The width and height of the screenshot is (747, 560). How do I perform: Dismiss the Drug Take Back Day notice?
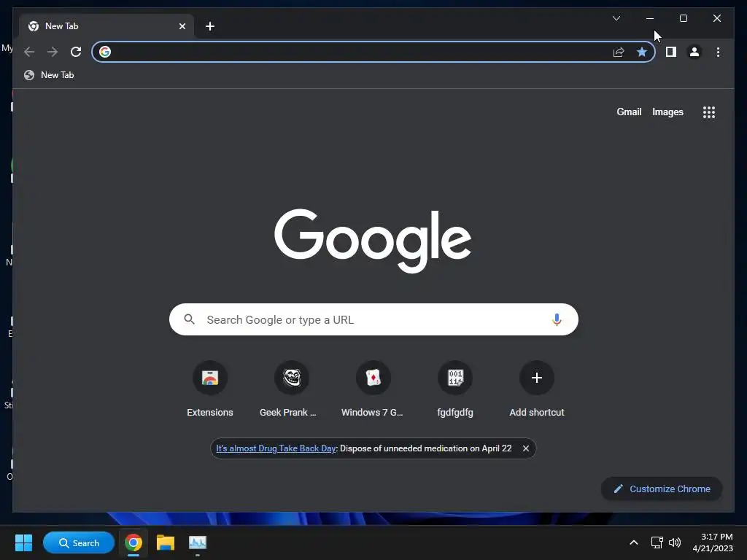[x=526, y=448]
